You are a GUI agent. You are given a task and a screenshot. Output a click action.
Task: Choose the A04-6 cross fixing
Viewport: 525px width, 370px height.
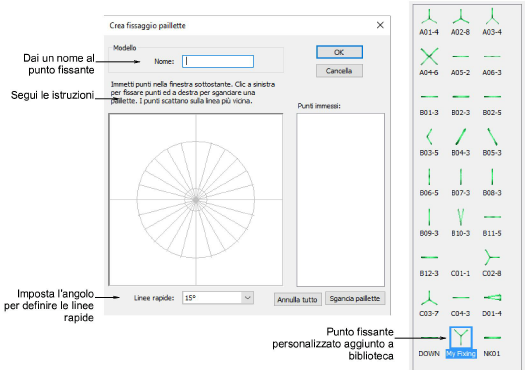(x=429, y=62)
